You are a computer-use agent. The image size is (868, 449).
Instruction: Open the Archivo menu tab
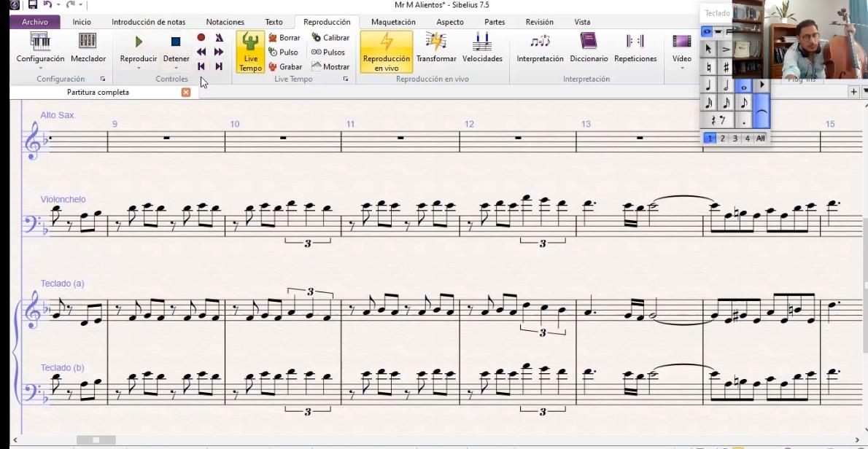click(35, 22)
